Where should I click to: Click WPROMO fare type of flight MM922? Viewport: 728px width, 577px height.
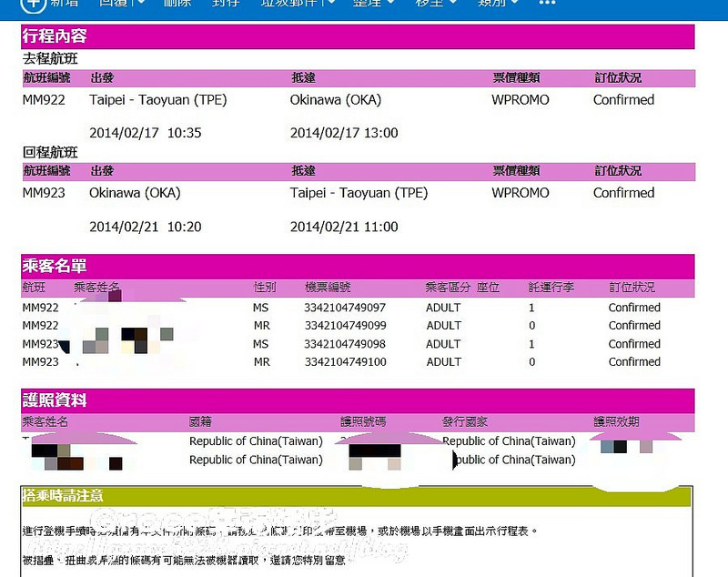520,100
